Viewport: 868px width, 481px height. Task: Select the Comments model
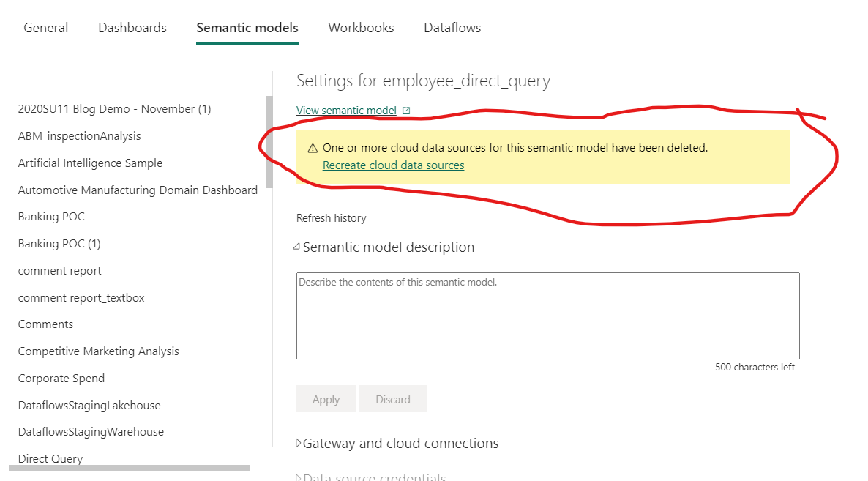tap(45, 324)
